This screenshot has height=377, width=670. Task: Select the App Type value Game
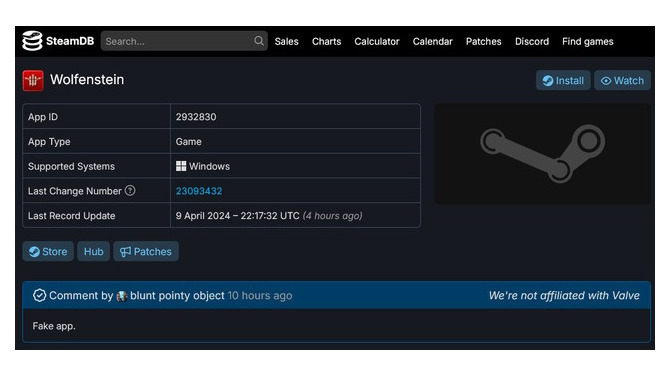click(188, 141)
